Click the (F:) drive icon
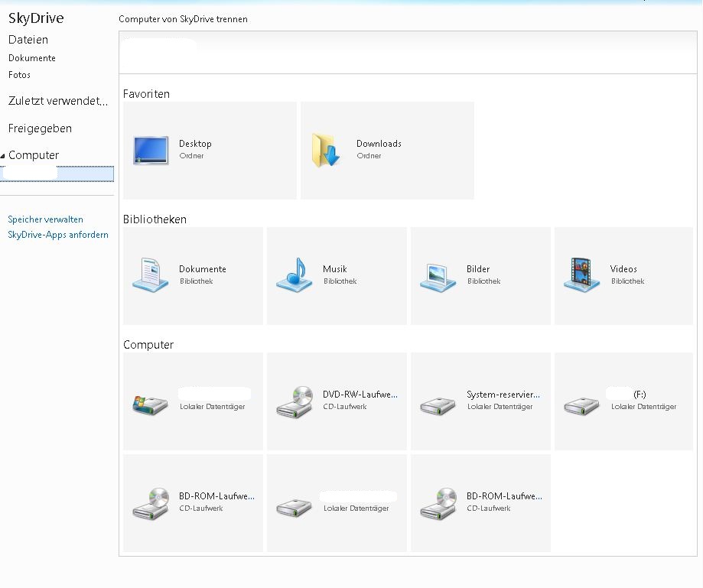The height and width of the screenshot is (588, 703). pyautogui.click(x=581, y=407)
